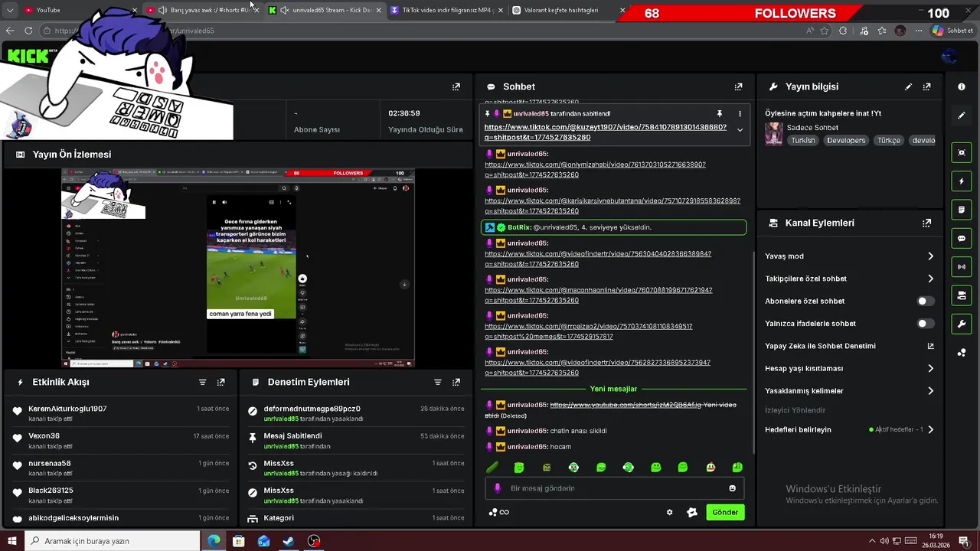
Task: Filter the Etkinlik Akışı list
Action: (x=202, y=382)
